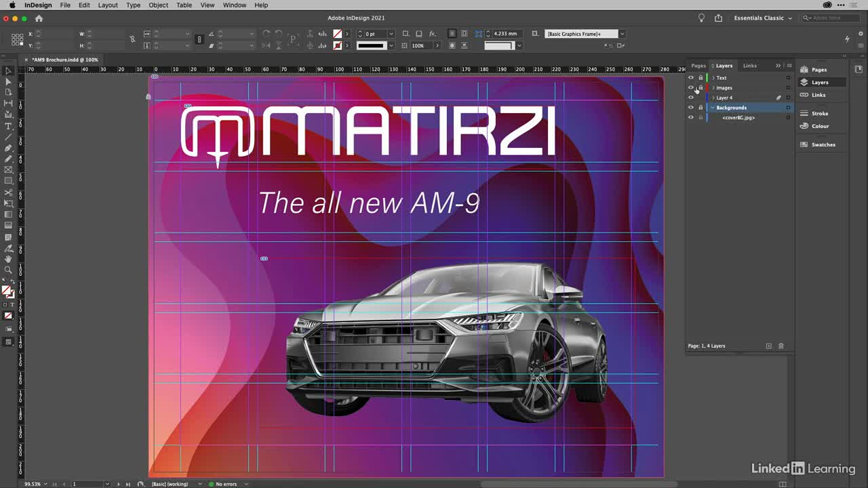Click the control panel fill colour swatch
Viewport: 868px width, 488px height.
[338, 34]
